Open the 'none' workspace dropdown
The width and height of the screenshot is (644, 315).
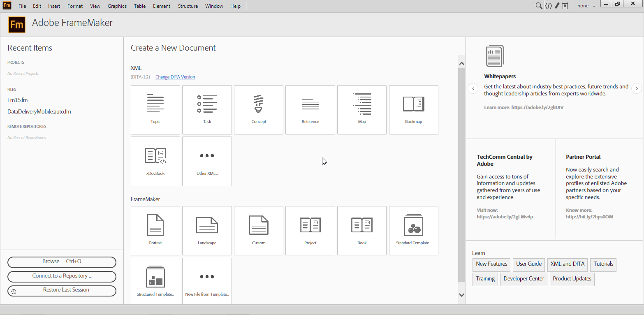pos(586,6)
